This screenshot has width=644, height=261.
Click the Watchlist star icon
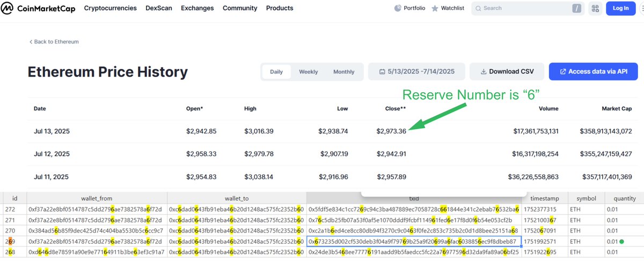pos(435,8)
